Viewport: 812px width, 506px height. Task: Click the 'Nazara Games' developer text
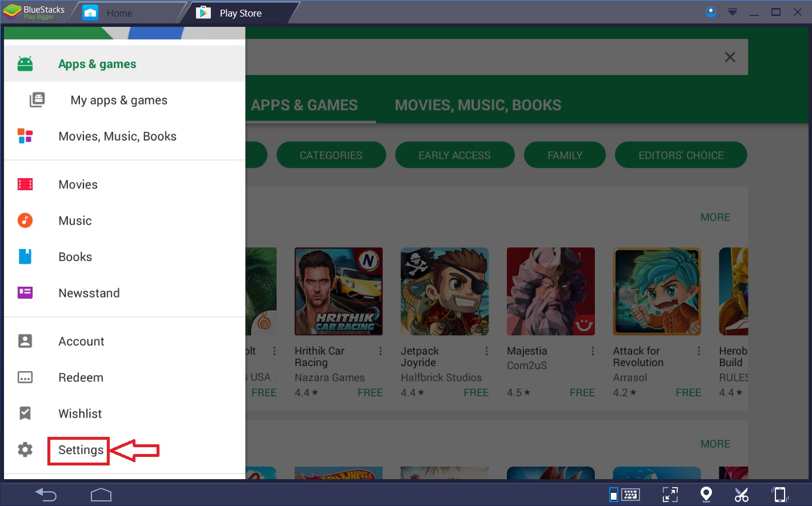[330, 378]
